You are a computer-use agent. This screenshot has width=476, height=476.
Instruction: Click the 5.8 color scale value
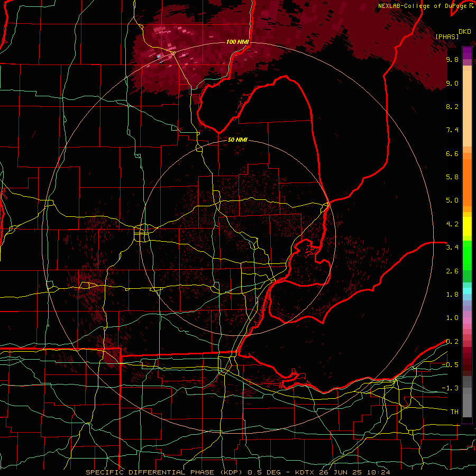point(452,177)
